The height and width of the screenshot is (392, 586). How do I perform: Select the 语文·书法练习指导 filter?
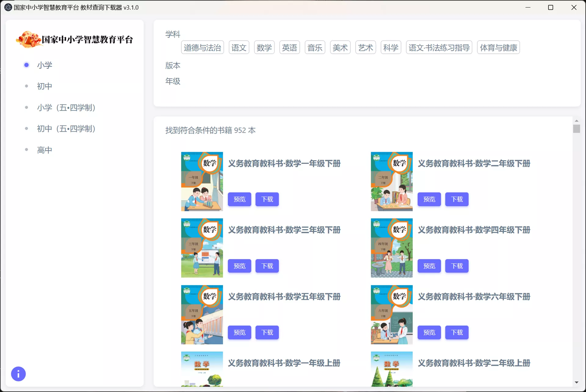pyautogui.click(x=439, y=47)
